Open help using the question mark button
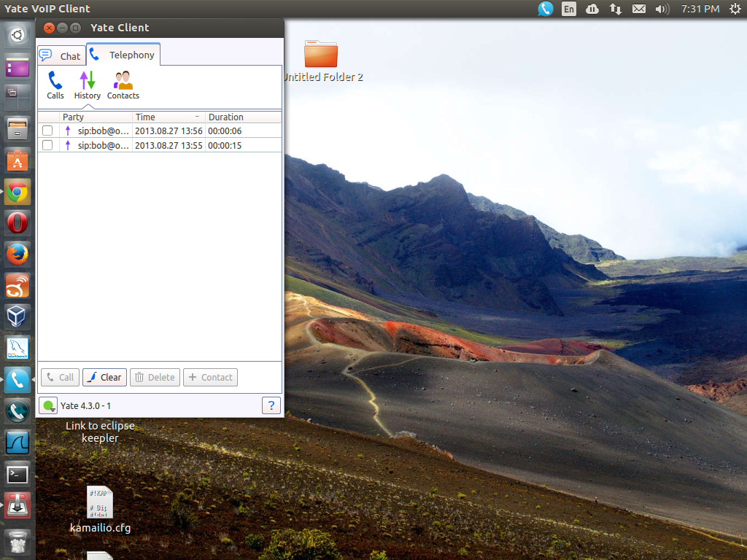This screenshot has height=560, width=747. [271, 405]
